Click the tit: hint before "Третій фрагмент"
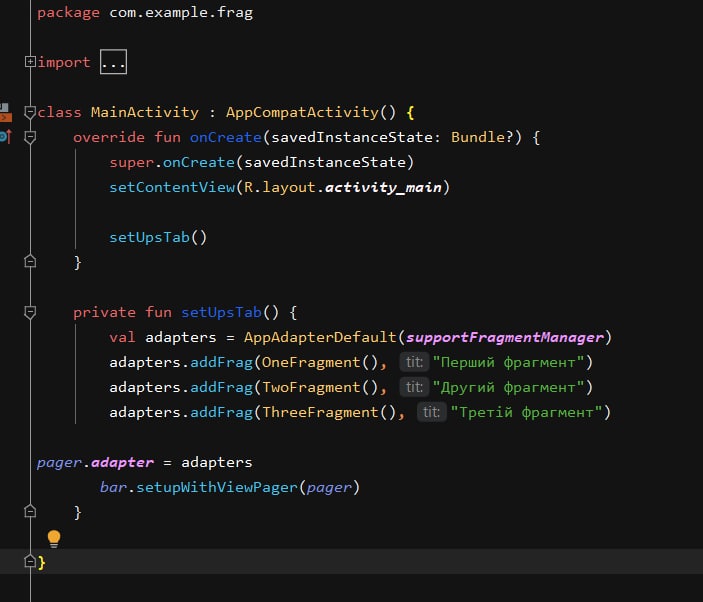The width and height of the screenshot is (703, 602). pyautogui.click(x=432, y=412)
